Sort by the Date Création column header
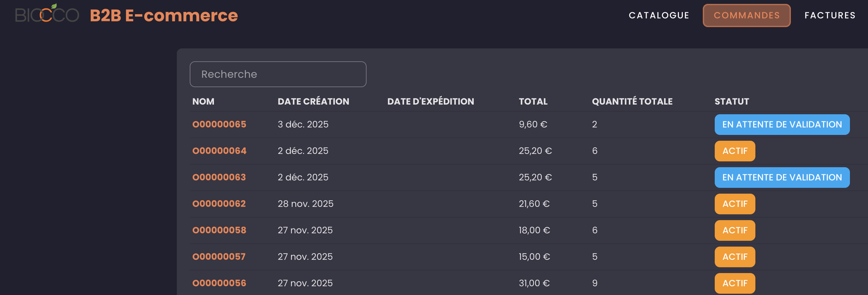Viewport: 868px width, 295px height. pos(313,101)
